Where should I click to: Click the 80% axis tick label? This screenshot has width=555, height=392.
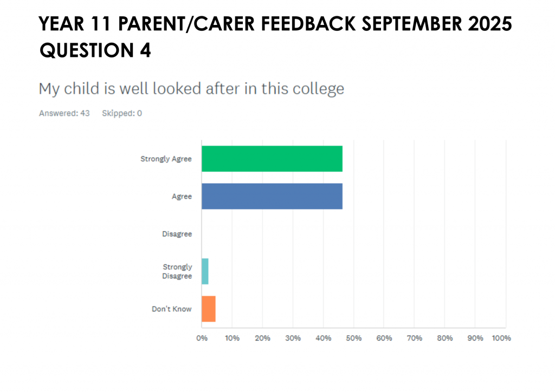pyautogui.click(x=444, y=338)
